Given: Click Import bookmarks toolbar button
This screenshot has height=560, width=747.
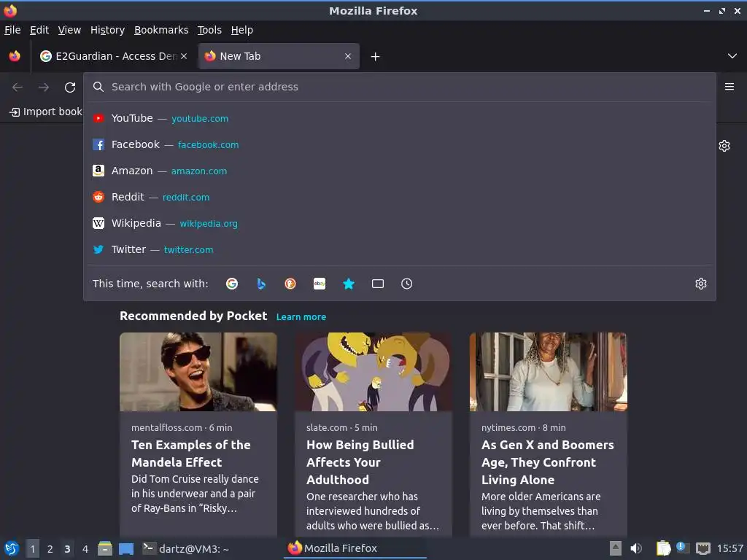Looking at the screenshot, I should [x=46, y=112].
